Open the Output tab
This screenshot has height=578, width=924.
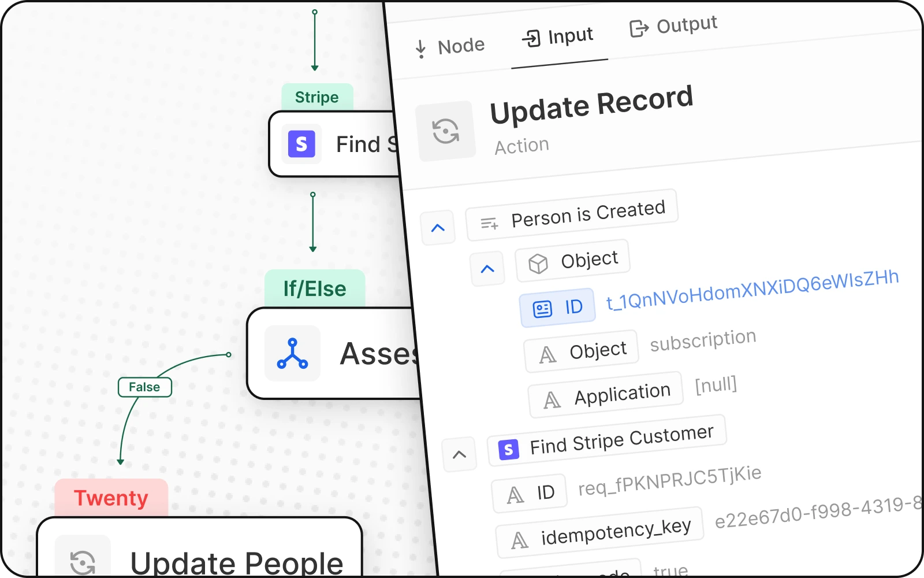tap(673, 26)
